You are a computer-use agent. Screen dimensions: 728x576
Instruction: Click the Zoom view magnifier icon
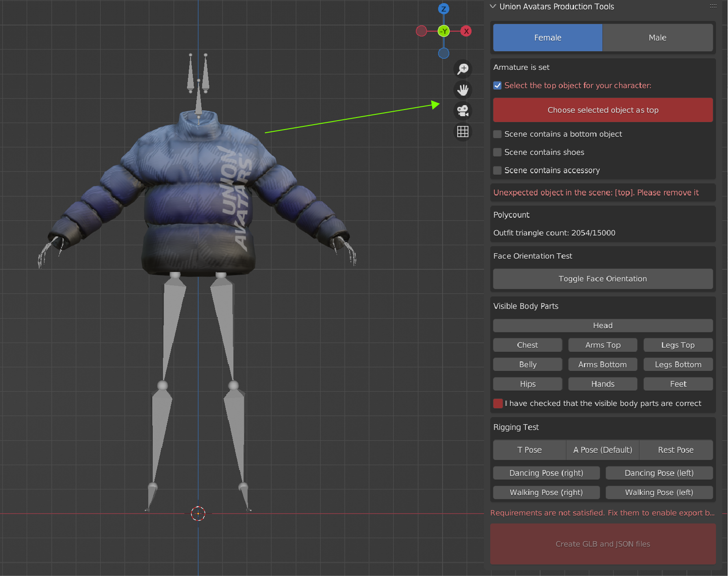463,69
